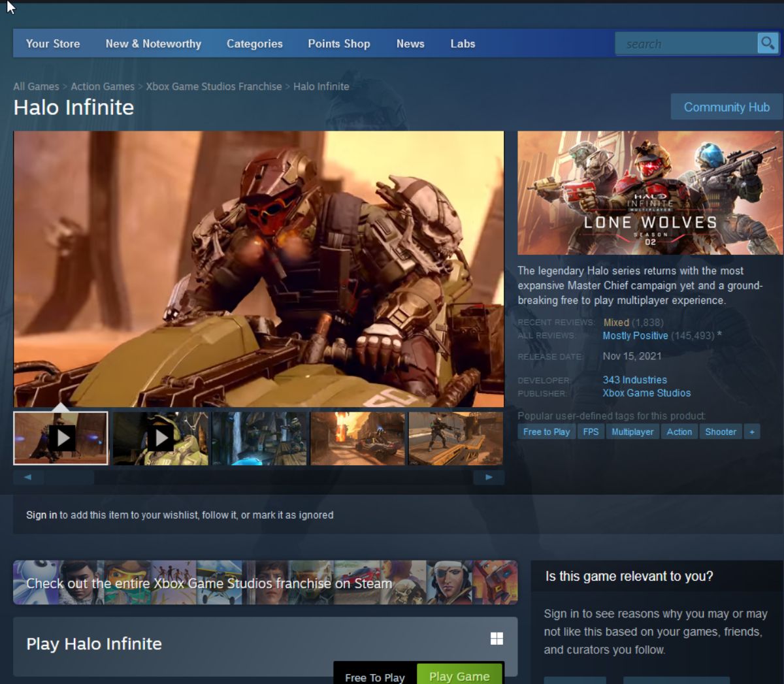
Task: Play the first trailer via its play overlay
Action: 62,438
